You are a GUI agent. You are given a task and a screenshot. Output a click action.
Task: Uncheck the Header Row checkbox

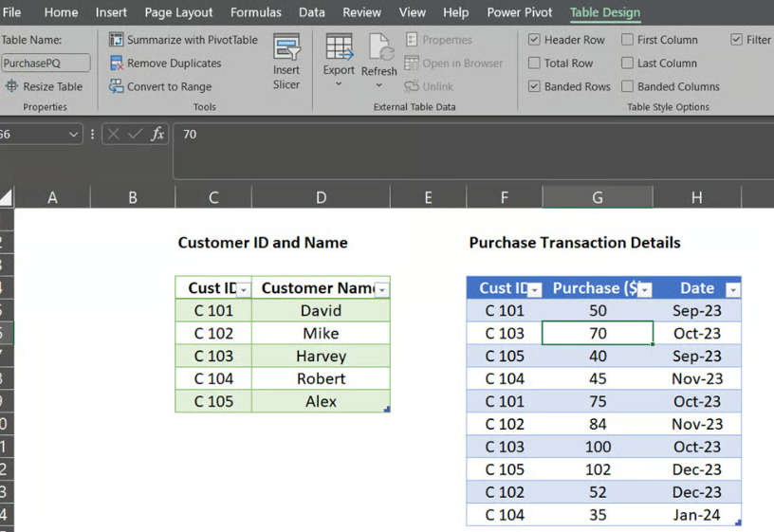534,40
